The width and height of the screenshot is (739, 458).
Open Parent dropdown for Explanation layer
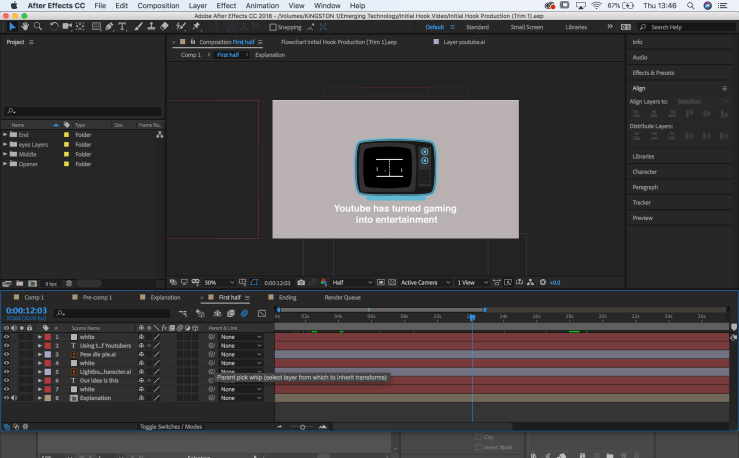[241, 398]
